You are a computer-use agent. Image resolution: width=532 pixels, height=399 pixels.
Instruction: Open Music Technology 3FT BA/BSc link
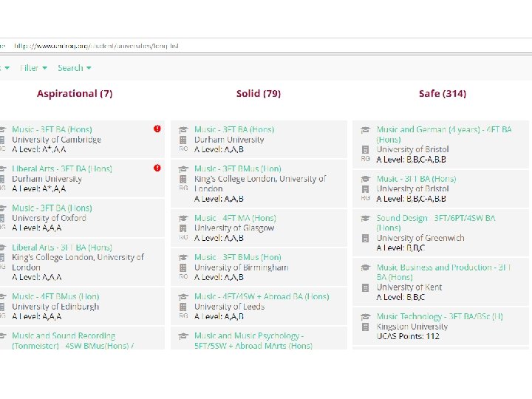[x=440, y=316]
